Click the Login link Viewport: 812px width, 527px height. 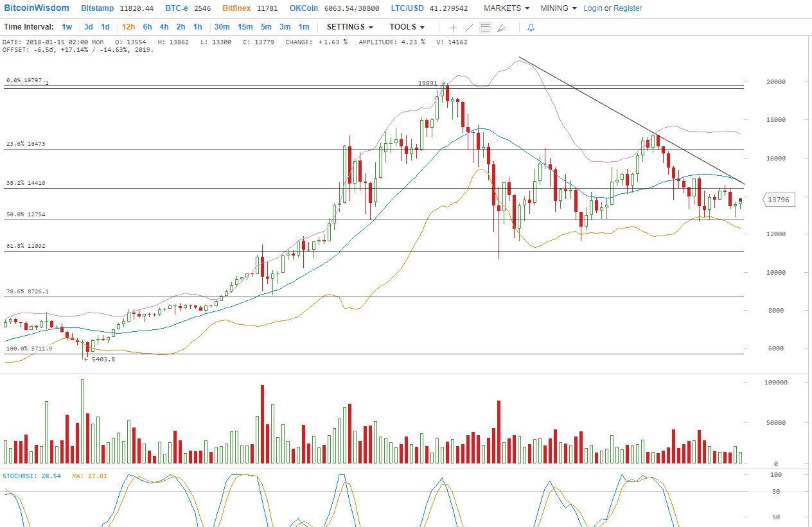tap(592, 8)
